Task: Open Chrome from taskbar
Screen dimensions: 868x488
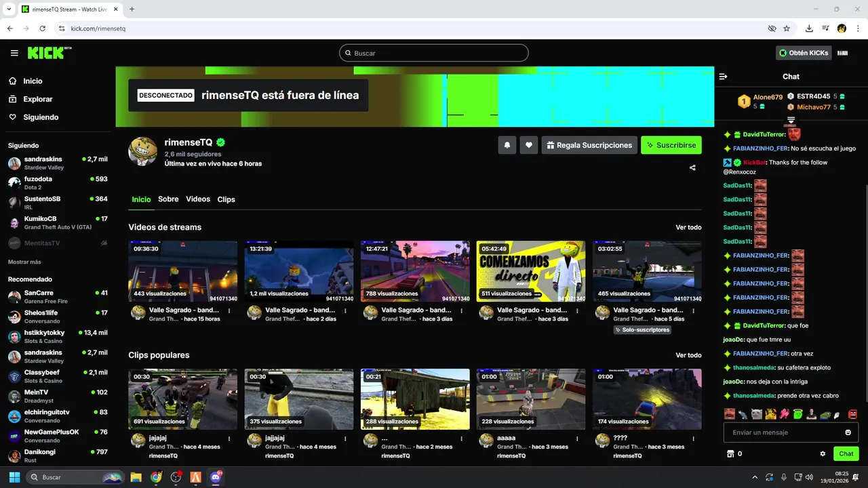Action: 156,477
